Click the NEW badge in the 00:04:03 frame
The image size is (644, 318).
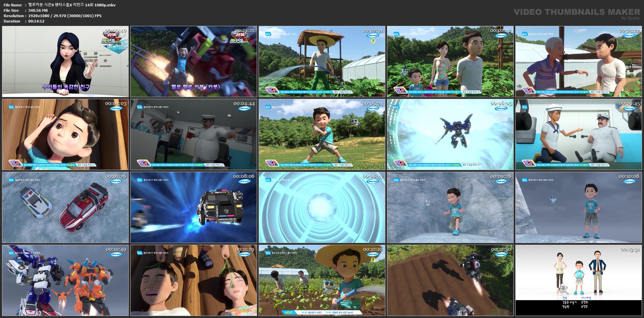pos(11,107)
